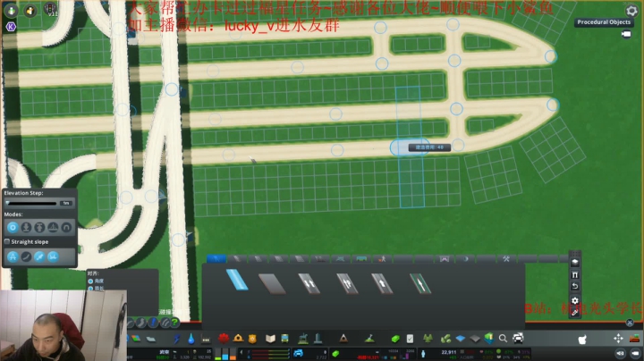Select Ground mode icon in Modes
The height and width of the screenshot is (361, 644).
(26, 227)
